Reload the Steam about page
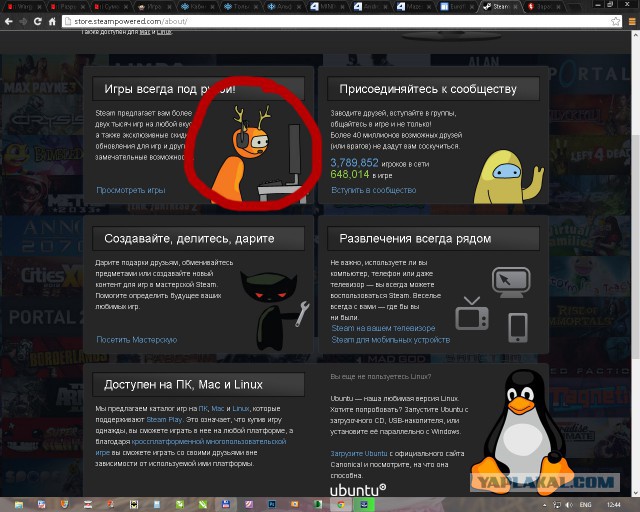Image resolution: width=640 pixels, height=512 pixels. 38,21
